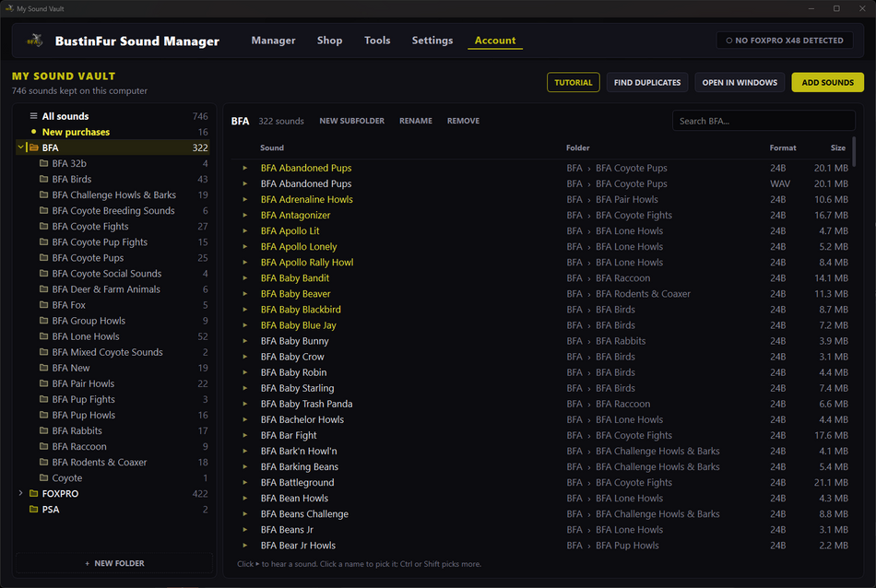
Task: Go to the Settings tab
Action: (432, 41)
